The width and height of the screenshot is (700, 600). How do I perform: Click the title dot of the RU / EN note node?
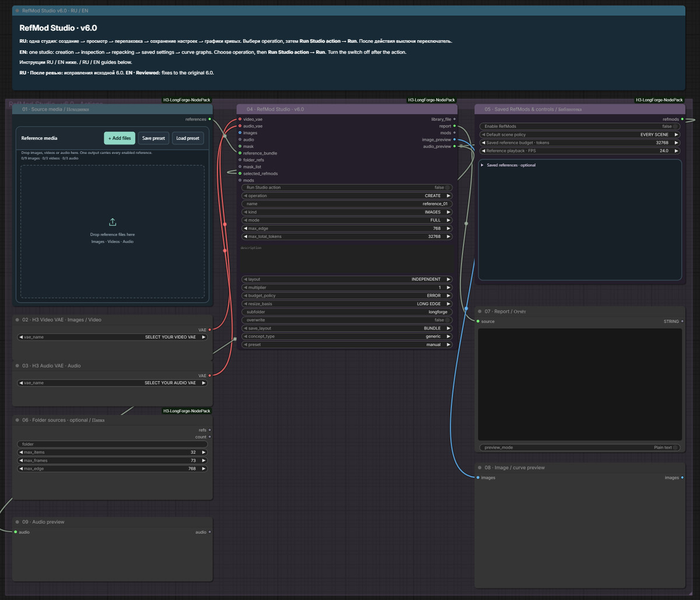click(x=17, y=10)
